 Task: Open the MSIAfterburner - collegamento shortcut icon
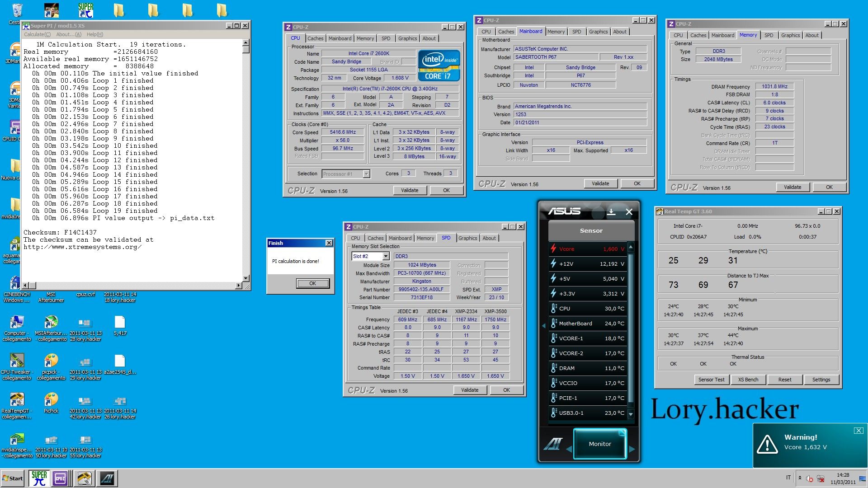pos(51,328)
